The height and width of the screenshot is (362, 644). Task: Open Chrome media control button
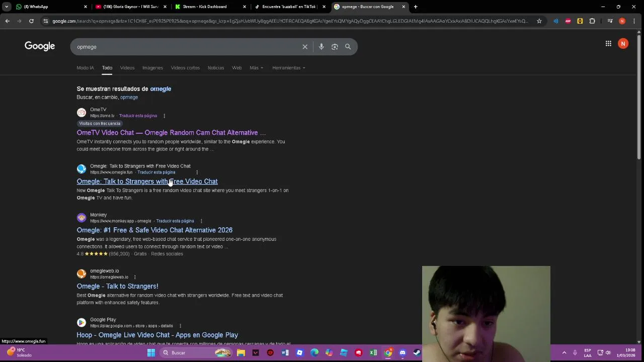click(610, 21)
